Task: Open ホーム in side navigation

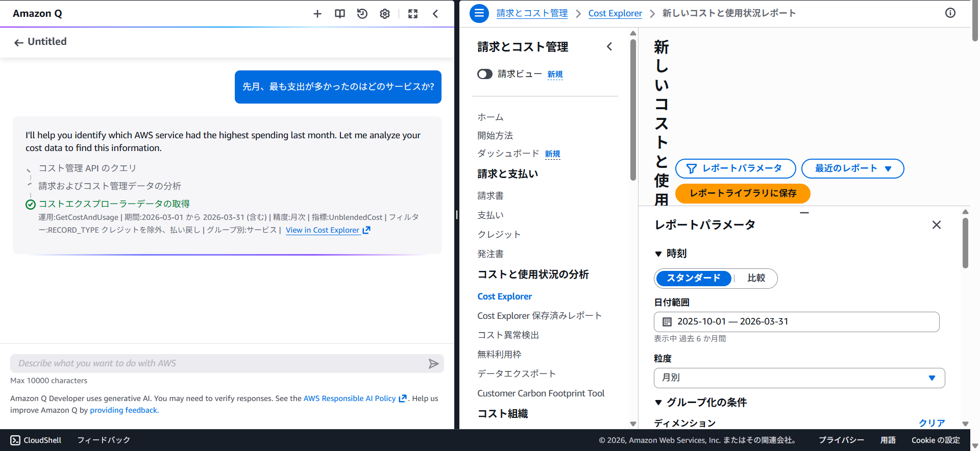Action: pos(491,117)
